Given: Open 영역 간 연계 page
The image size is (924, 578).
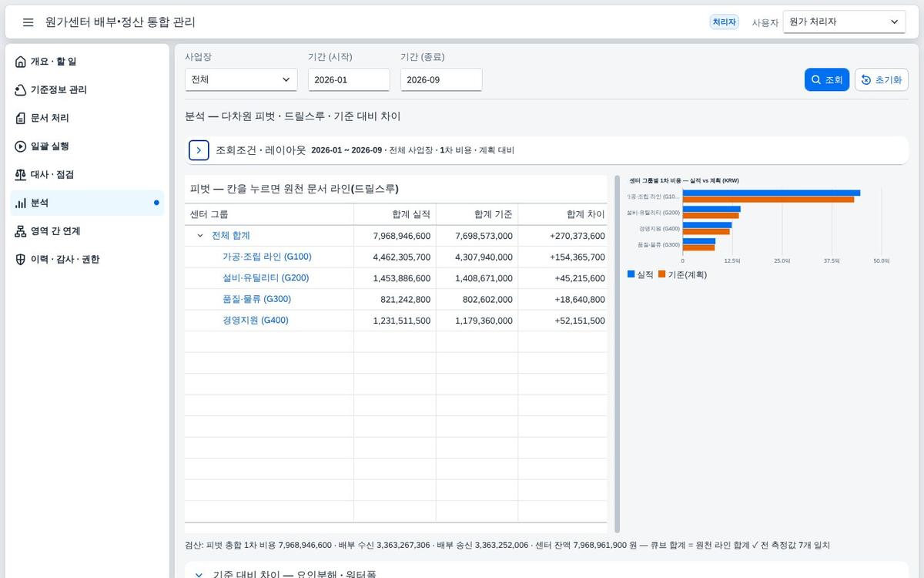Looking at the screenshot, I should pos(87,231).
